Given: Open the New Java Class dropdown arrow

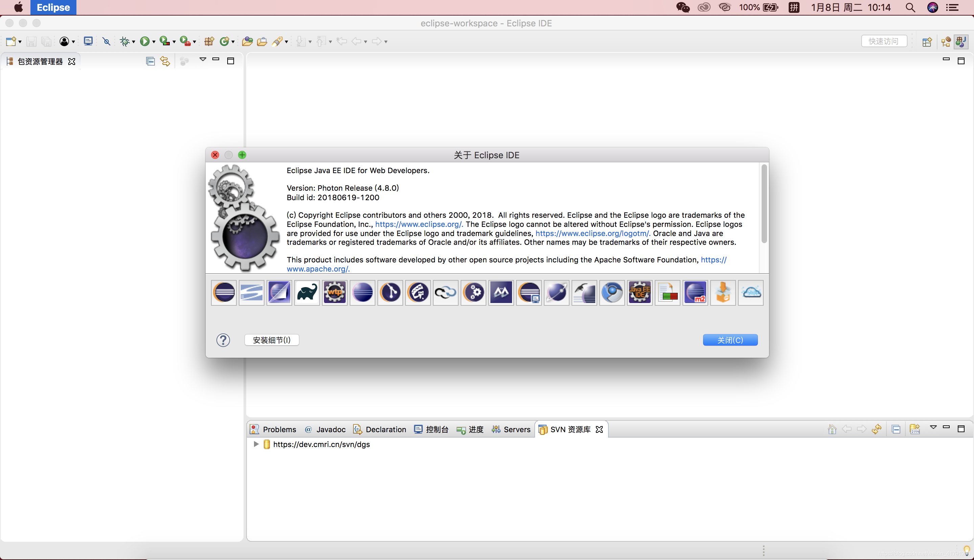Looking at the screenshot, I should click(x=233, y=42).
